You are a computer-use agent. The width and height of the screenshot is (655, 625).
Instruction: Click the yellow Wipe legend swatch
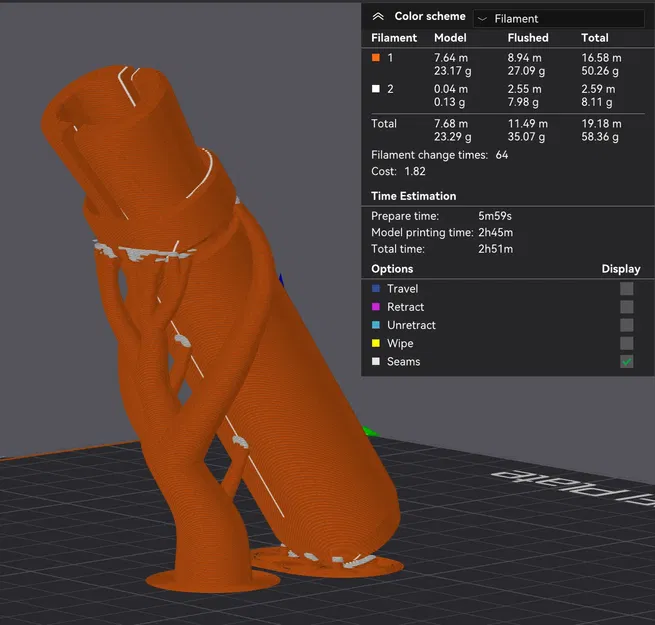pyautogui.click(x=376, y=343)
